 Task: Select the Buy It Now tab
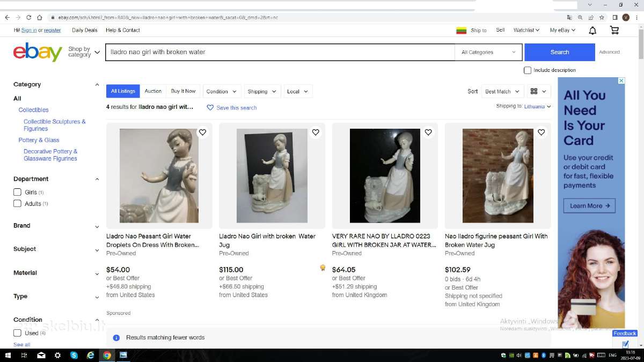click(x=183, y=91)
